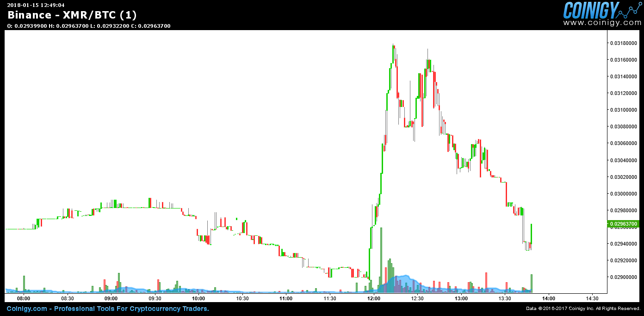
Task: Click the 10:00 time axis label
Action: [198, 298]
